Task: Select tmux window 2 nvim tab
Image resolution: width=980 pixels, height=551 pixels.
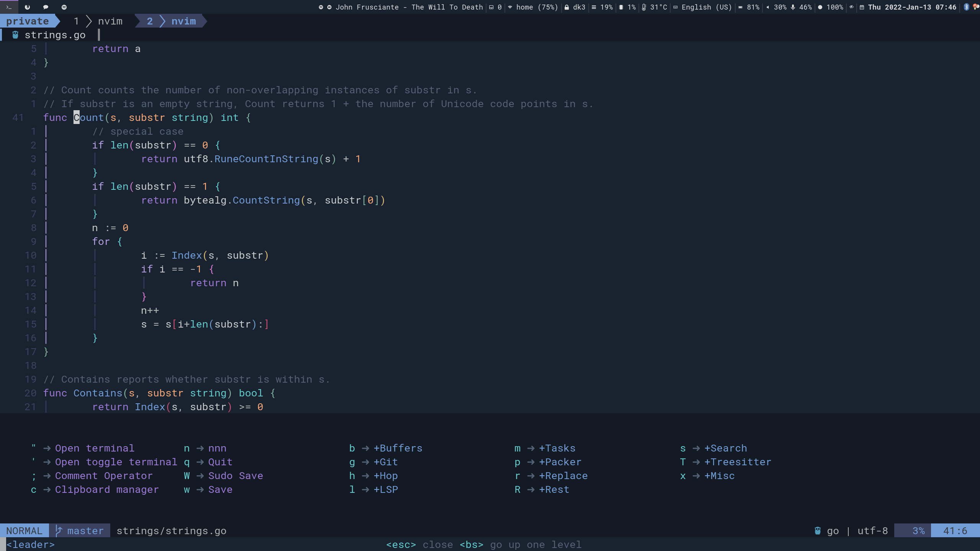Action: coord(171,21)
